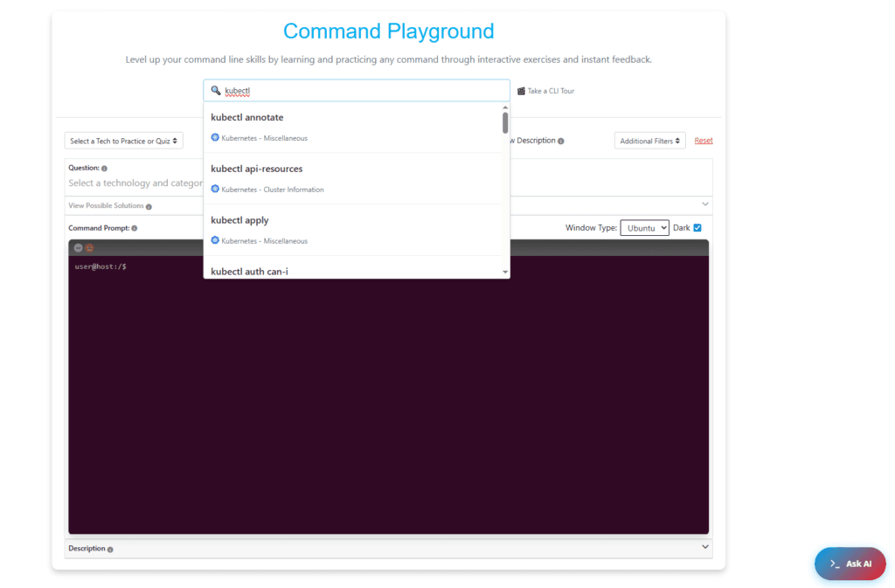Screen dimensions: 895x588
Task: Open the Window Type Ubuntu dropdown
Action: tap(644, 228)
